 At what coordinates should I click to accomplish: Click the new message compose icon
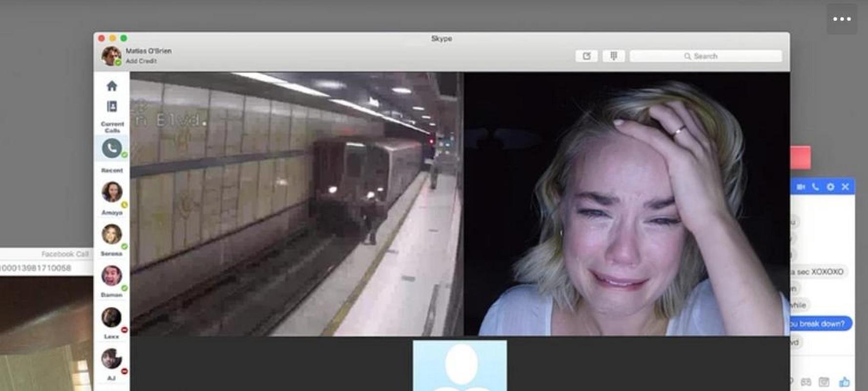click(x=587, y=56)
